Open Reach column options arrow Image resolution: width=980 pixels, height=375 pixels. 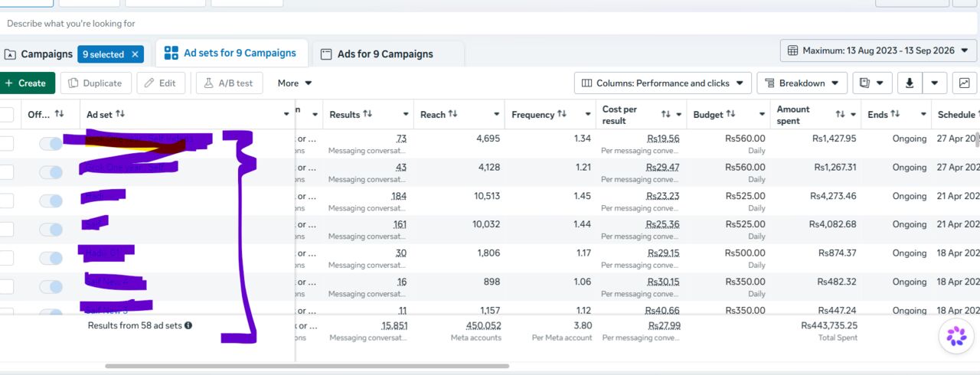click(497, 115)
